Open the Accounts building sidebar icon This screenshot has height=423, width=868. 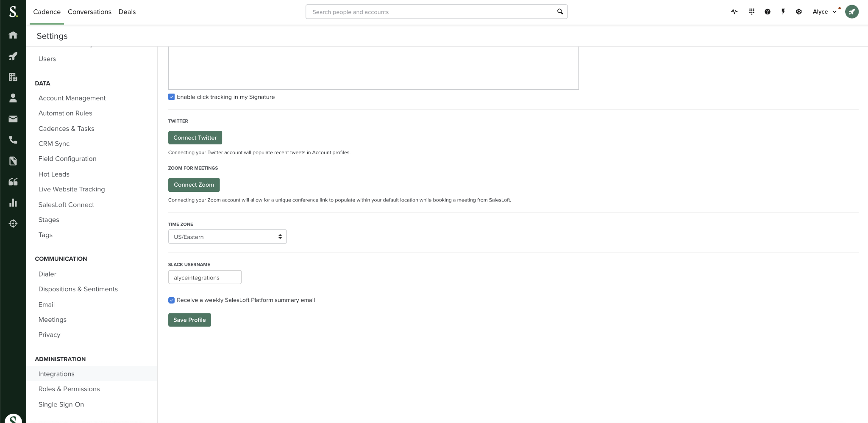13,77
